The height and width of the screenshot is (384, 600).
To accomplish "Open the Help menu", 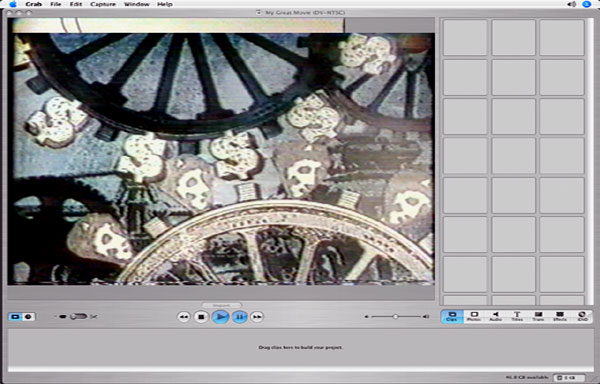I will pyautogui.click(x=165, y=4).
